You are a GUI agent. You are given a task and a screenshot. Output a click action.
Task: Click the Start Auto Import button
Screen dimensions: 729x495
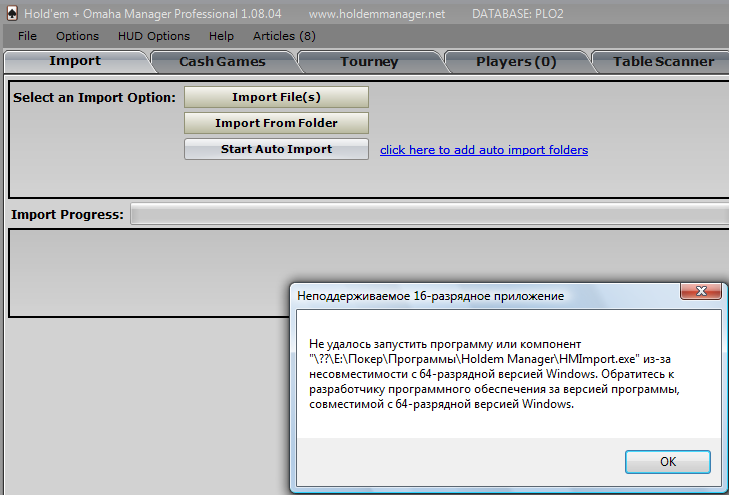[276, 149]
